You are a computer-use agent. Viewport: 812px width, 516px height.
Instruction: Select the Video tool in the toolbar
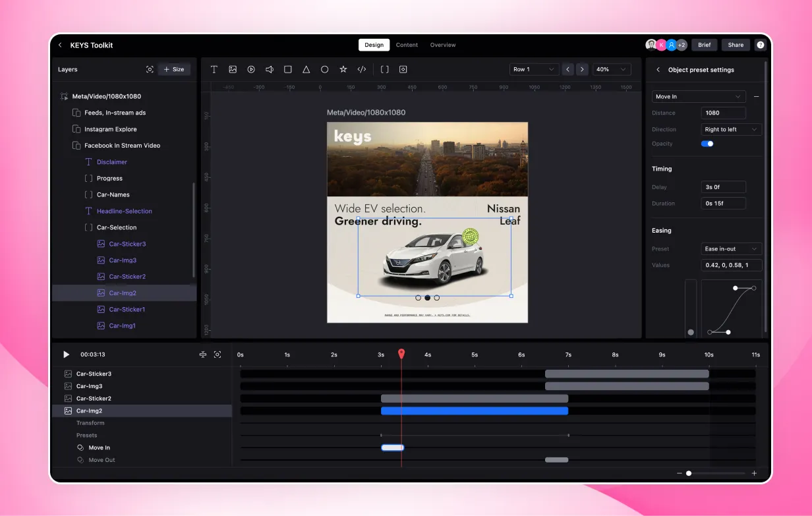[x=251, y=69]
